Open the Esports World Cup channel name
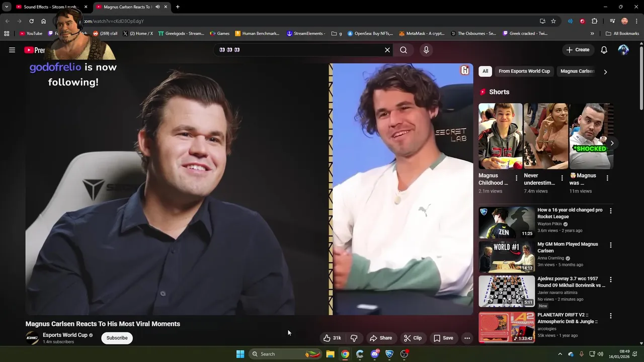644x362 pixels. pyautogui.click(x=65, y=335)
